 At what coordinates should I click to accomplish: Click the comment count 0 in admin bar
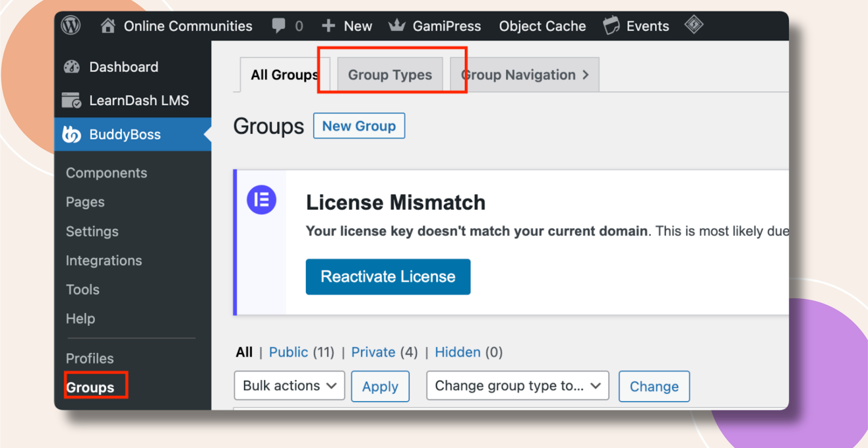click(x=299, y=26)
